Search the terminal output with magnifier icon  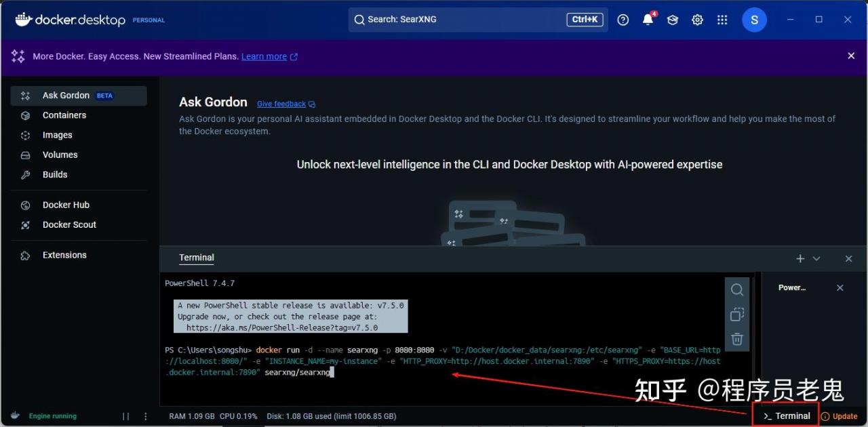tap(737, 290)
